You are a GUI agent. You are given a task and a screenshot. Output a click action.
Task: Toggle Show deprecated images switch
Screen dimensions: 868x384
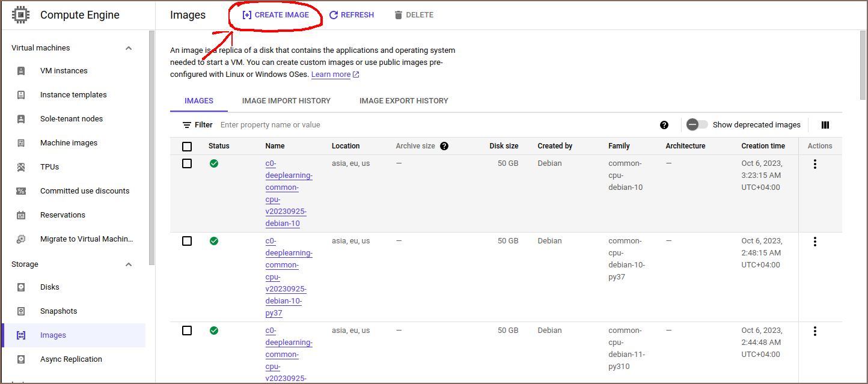click(697, 125)
